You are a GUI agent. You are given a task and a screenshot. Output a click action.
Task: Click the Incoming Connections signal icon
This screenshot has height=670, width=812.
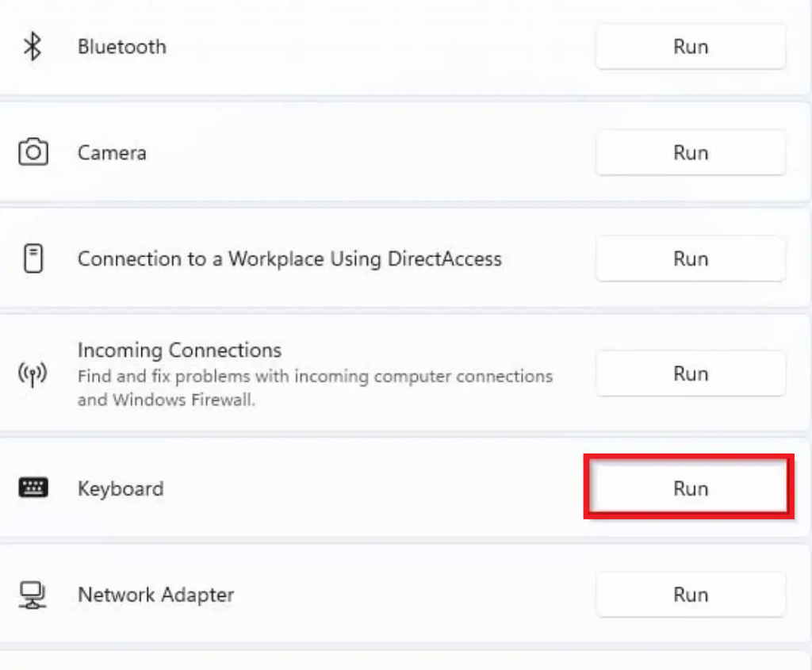tap(33, 373)
